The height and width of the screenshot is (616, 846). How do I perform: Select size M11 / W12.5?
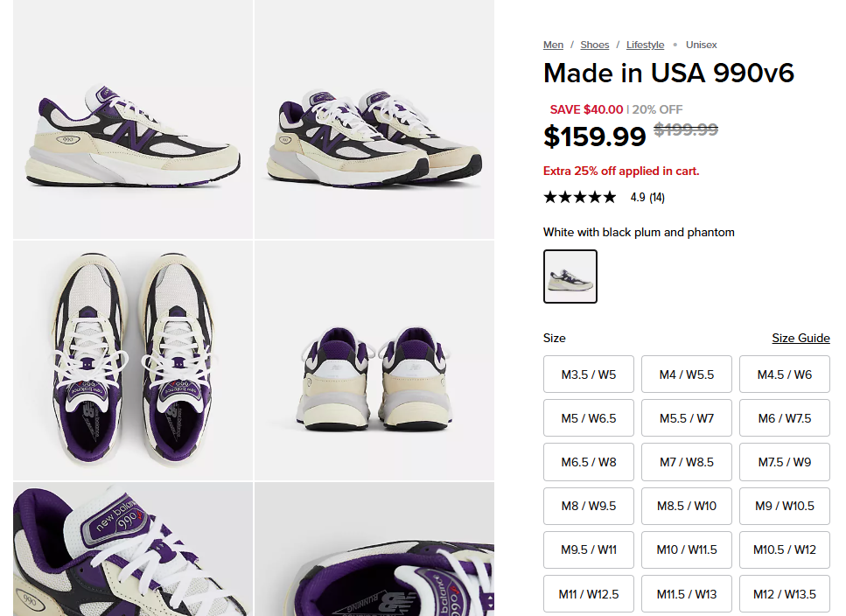[588, 594]
